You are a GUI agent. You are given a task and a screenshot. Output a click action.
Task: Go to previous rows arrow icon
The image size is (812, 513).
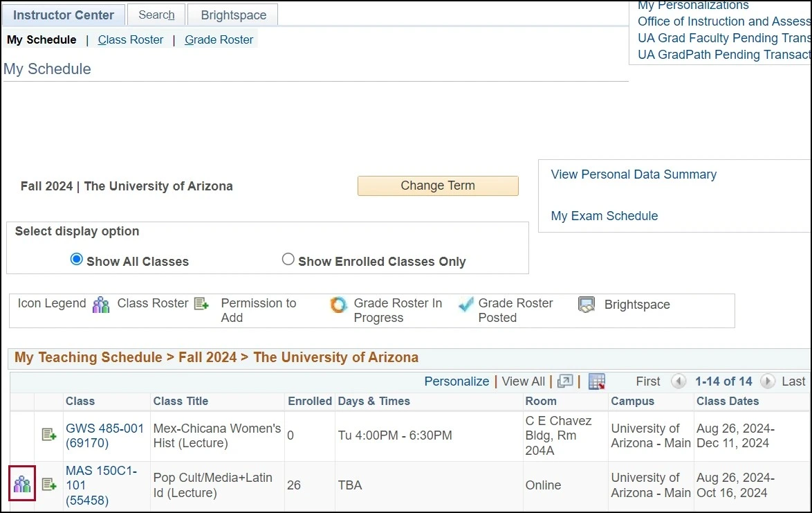(x=679, y=381)
